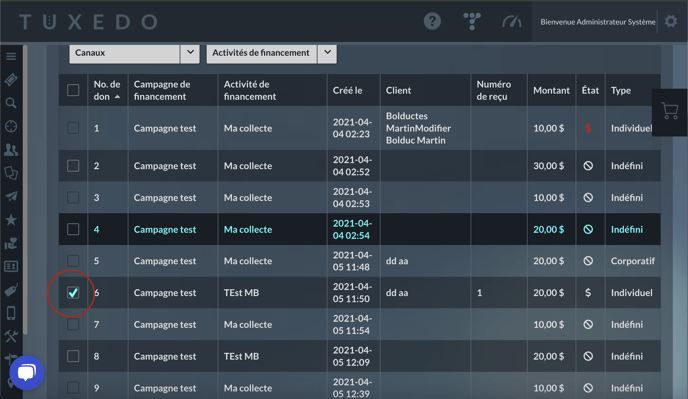
Task: Click amount 30,00 $ in row 2
Action: [x=548, y=165]
